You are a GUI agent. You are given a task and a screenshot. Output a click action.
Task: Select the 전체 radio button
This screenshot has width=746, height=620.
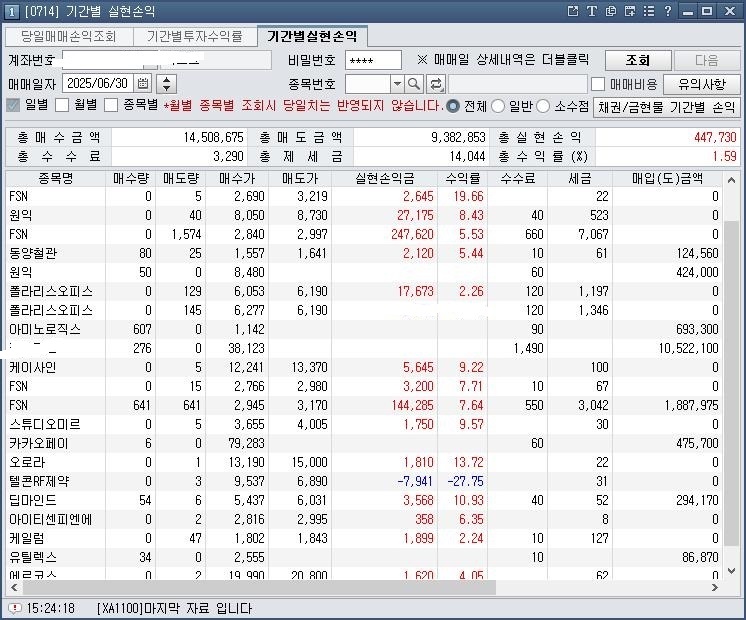[452, 106]
